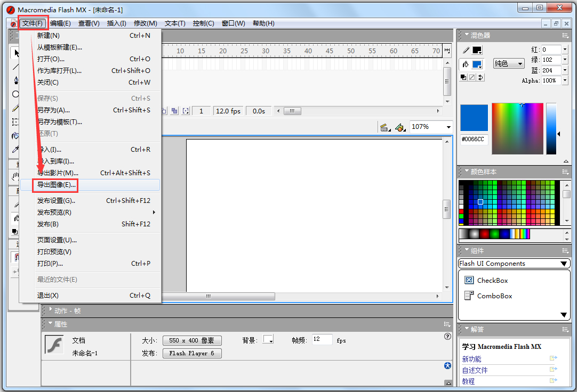Open the fill style dropdown in mixer
This screenshot has height=392, width=577.
pos(509,64)
